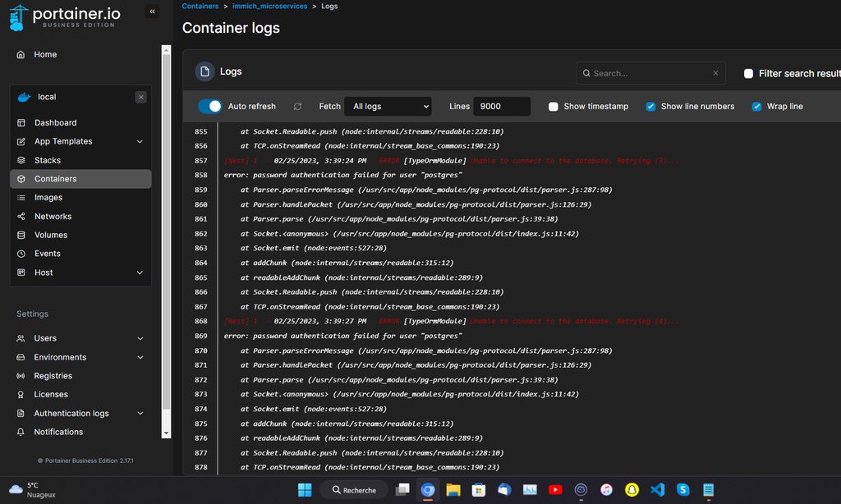This screenshot has height=504, width=841.
Task: Open the Volumes section icon
Action: [x=21, y=236]
